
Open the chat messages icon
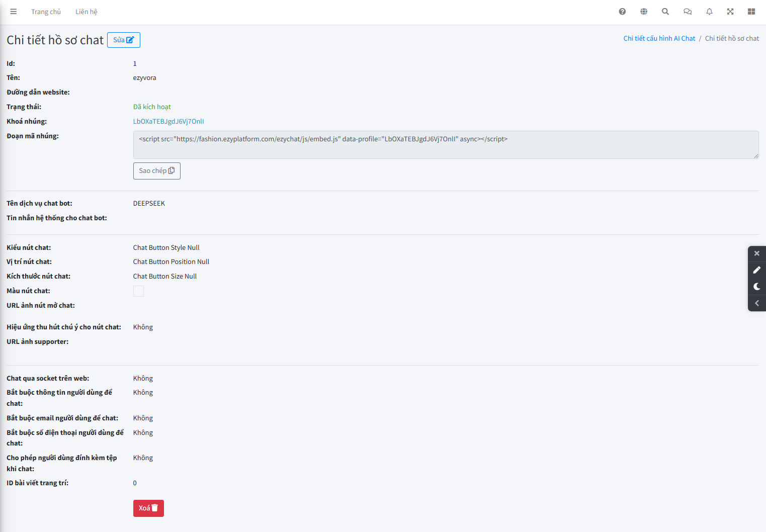[688, 12]
